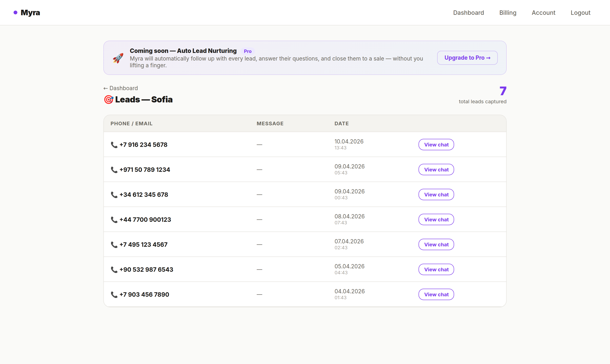
Task: View chat for the 08.04.2026 lead
Action: point(436,219)
